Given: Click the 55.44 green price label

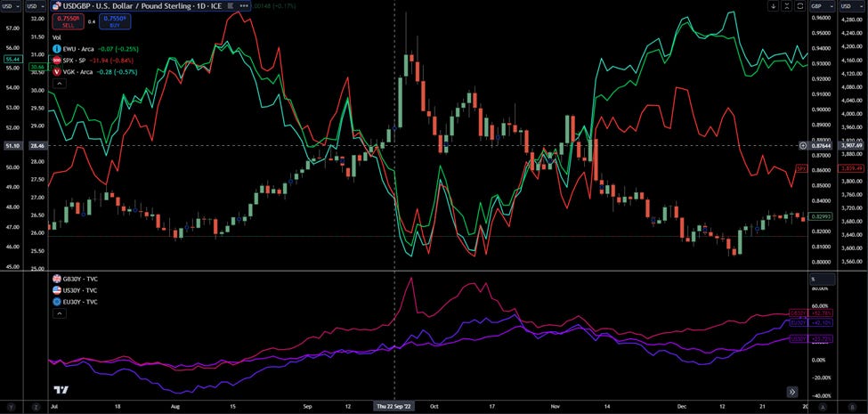Looking at the screenshot, I should coord(12,59).
